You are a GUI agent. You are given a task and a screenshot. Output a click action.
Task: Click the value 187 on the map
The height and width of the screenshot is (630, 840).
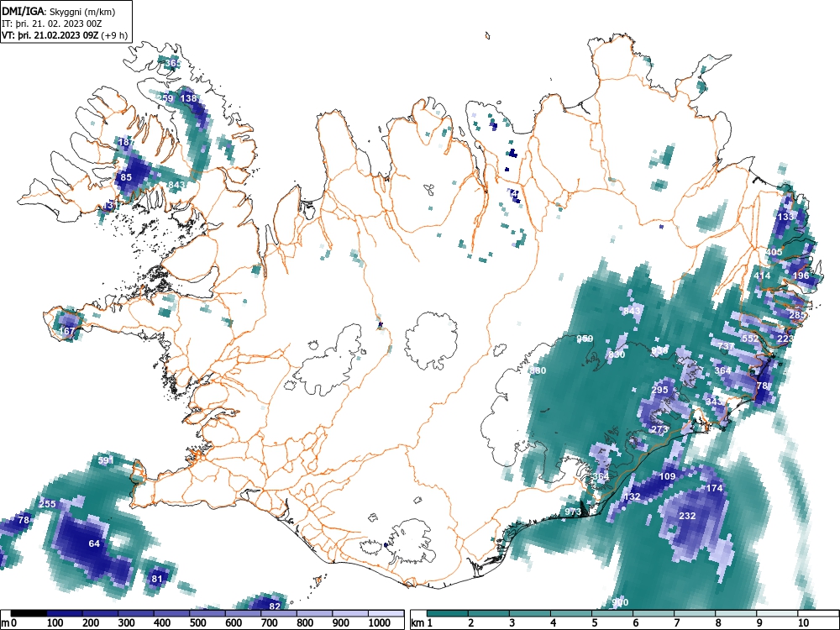click(126, 142)
